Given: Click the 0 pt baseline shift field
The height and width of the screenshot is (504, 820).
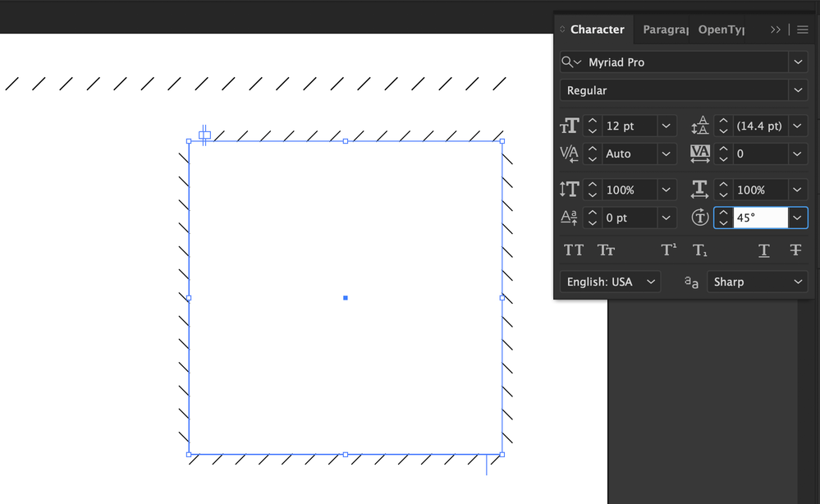Looking at the screenshot, I should [629, 218].
